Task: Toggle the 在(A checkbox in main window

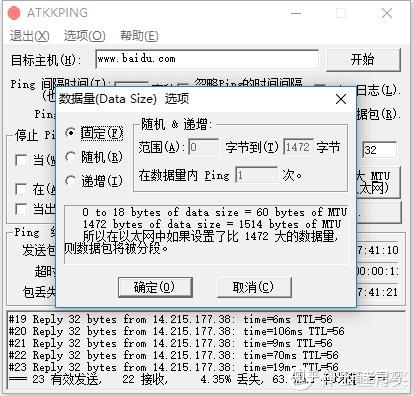Action: click(21, 189)
